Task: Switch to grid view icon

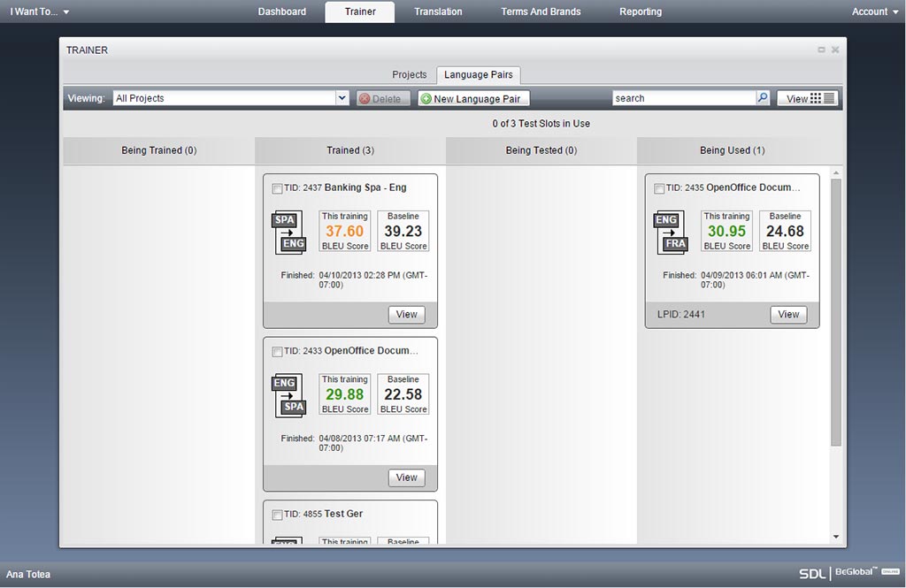Action: [816, 98]
